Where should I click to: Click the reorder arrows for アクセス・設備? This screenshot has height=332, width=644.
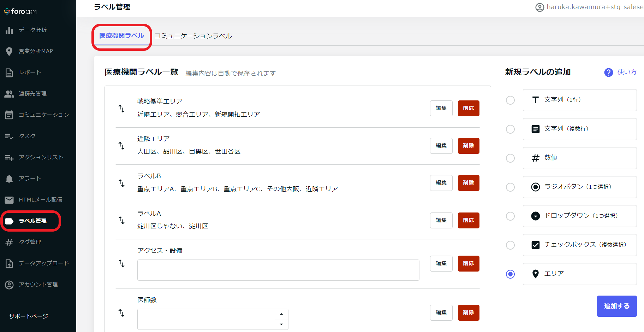click(x=121, y=263)
